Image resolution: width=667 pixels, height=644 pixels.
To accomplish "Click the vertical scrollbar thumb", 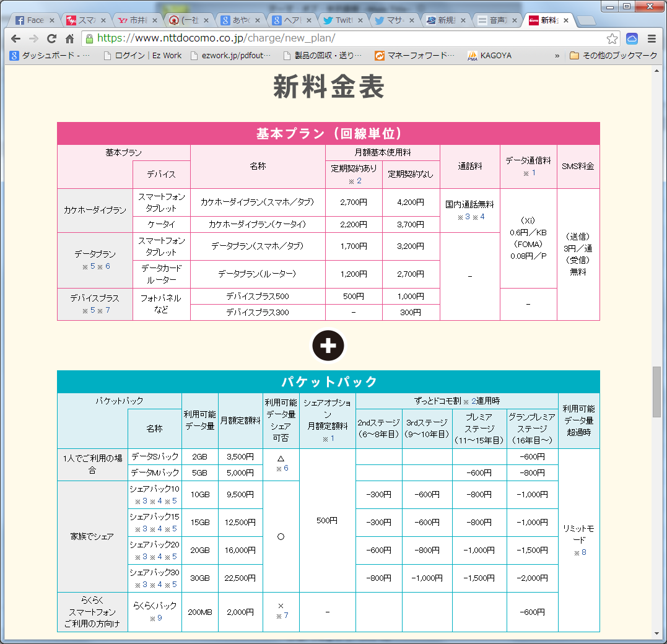I will point(656,390).
